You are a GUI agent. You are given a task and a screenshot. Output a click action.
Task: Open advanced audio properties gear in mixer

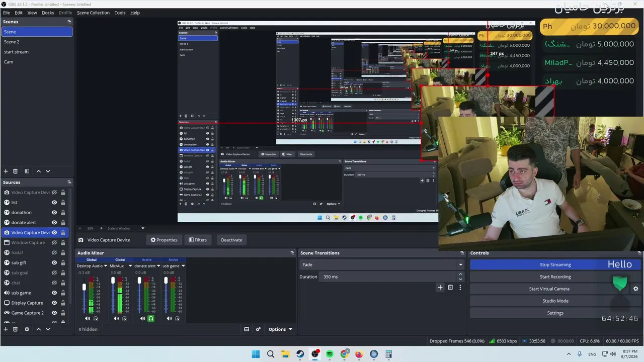click(258, 329)
